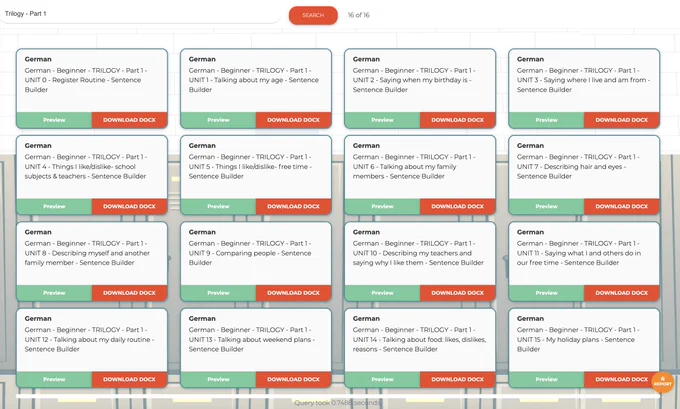Screen dimensions: 680x409
Task: Preview UNIT 4 school subjects & teachers
Action: pyautogui.click(x=54, y=206)
